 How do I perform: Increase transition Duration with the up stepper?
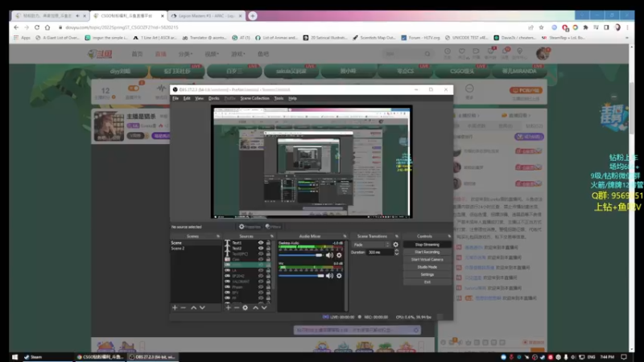396,251
